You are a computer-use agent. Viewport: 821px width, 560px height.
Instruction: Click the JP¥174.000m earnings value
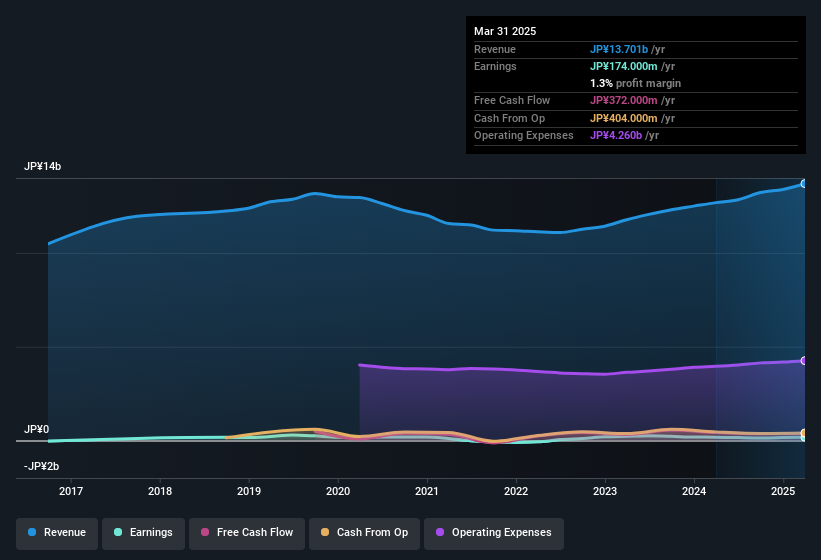tap(624, 66)
